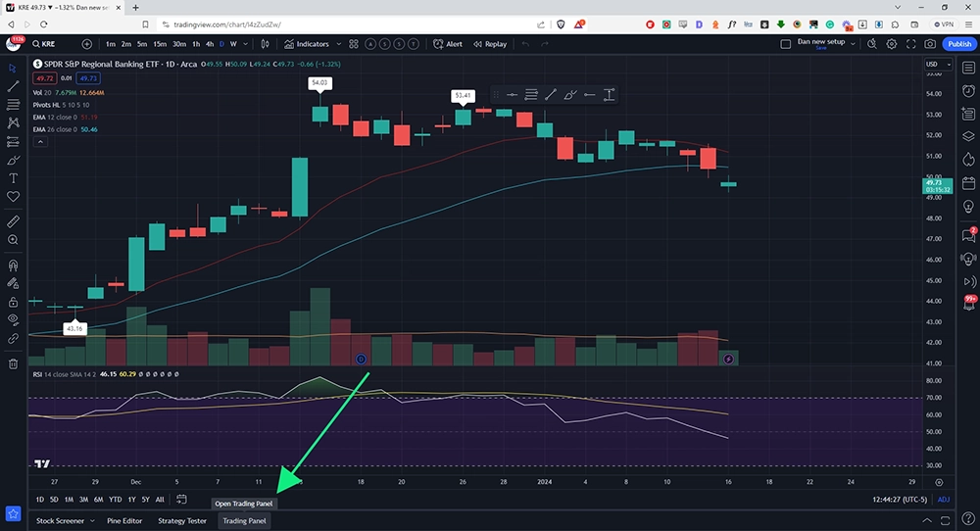980x531 pixels.
Task: Open the Stock Screener tab
Action: click(60, 521)
